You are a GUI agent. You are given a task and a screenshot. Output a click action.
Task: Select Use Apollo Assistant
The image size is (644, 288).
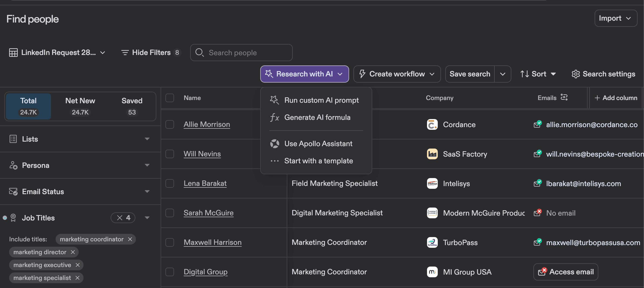point(316,144)
